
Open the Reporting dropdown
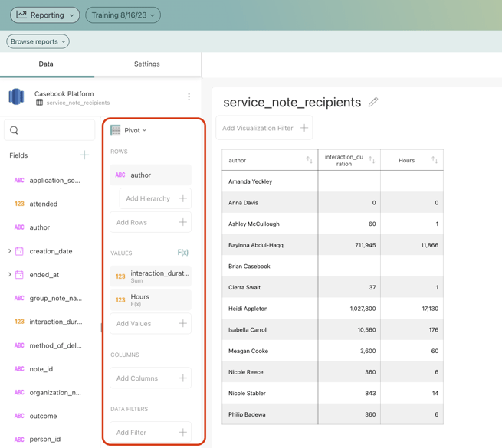[x=45, y=15]
